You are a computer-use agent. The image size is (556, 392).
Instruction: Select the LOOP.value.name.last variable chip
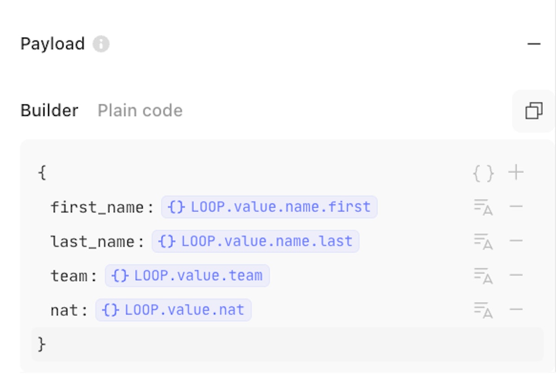(x=255, y=241)
